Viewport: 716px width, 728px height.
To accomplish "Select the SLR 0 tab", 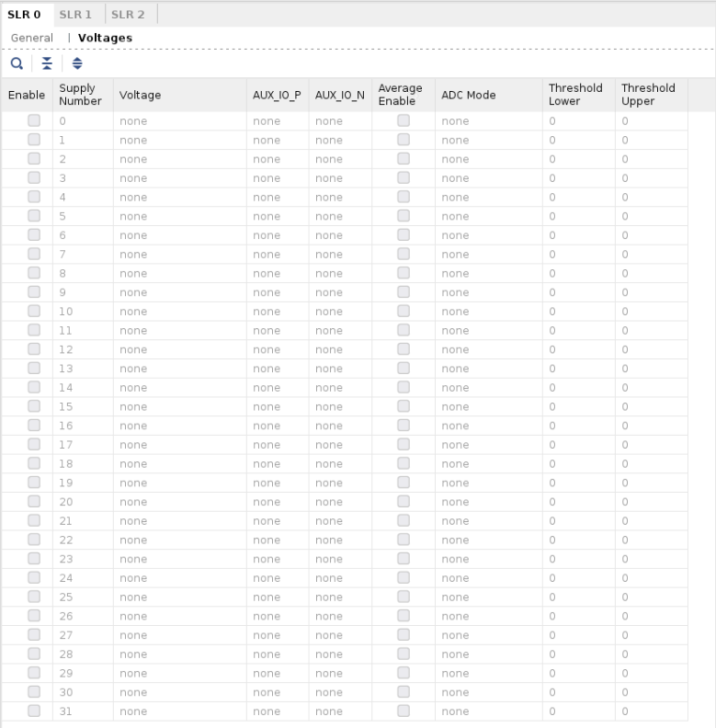I will pos(24,15).
